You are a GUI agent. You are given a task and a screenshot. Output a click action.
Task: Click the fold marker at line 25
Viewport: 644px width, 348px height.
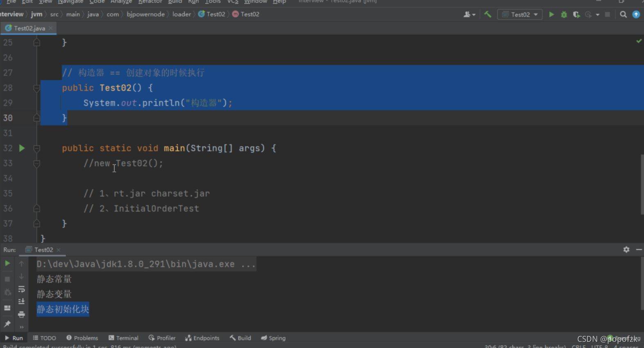[x=36, y=43]
